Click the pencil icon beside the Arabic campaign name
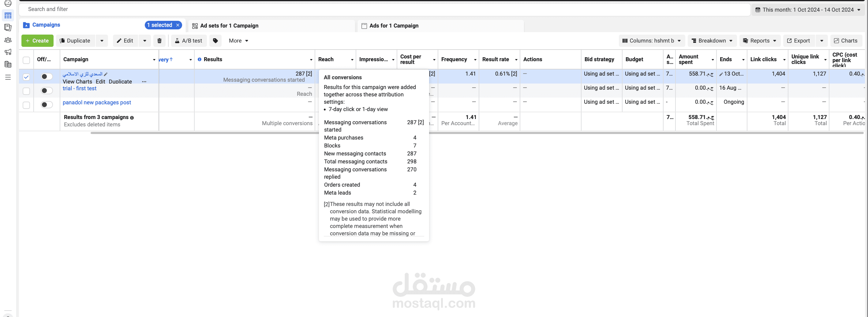The image size is (868, 317). click(x=106, y=74)
